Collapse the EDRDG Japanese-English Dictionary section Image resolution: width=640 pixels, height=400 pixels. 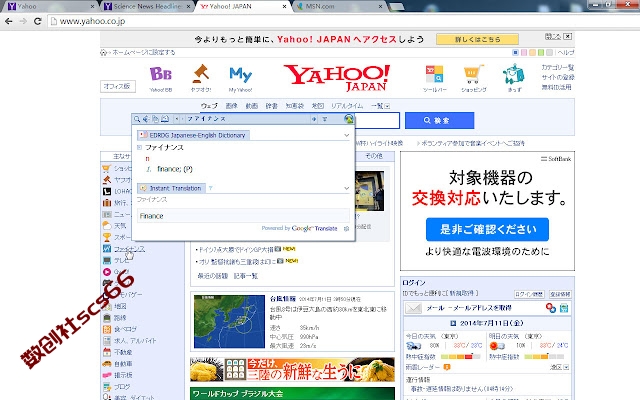pyautogui.click(x=347, y=135)
